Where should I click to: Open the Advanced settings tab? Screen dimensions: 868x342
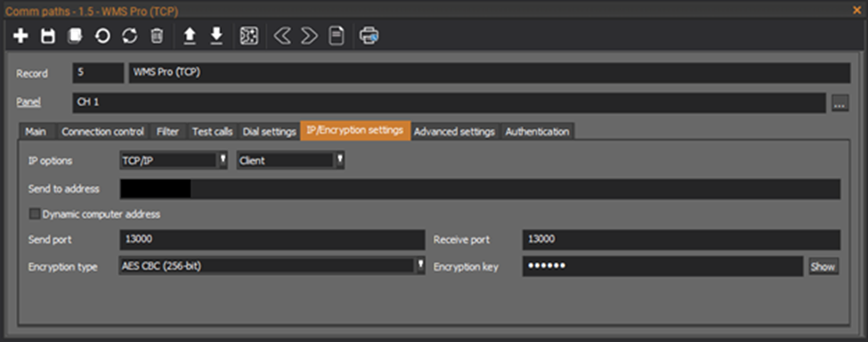455,132
